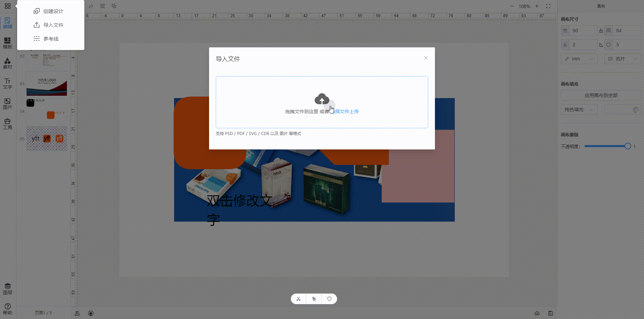Click the cloud icon at bottom right
The width and height of the screenshot is (644, 319).
tap(537, 313)
